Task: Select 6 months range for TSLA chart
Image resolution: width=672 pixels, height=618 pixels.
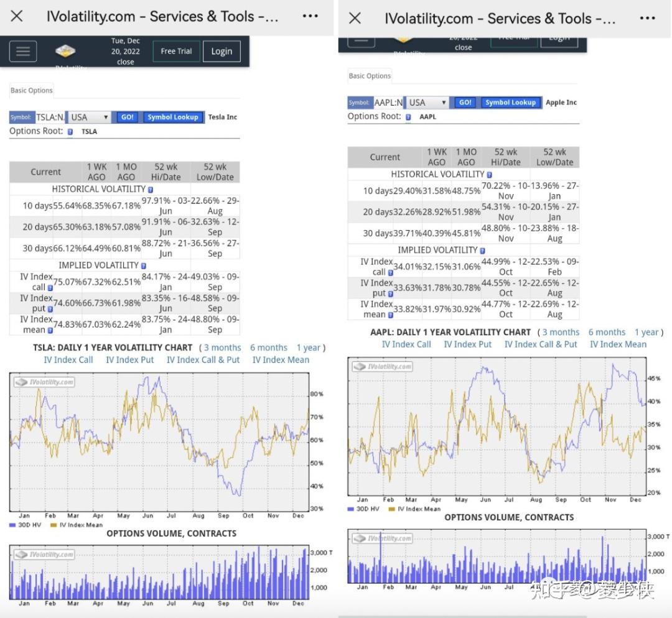Action: [268, 348]
